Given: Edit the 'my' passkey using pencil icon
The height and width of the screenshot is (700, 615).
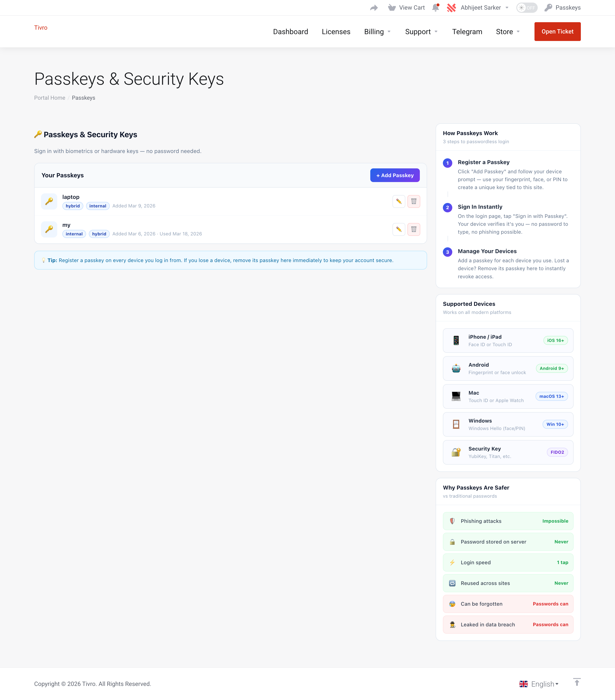Looking at the screenshot, I should (x=399, y=229).
